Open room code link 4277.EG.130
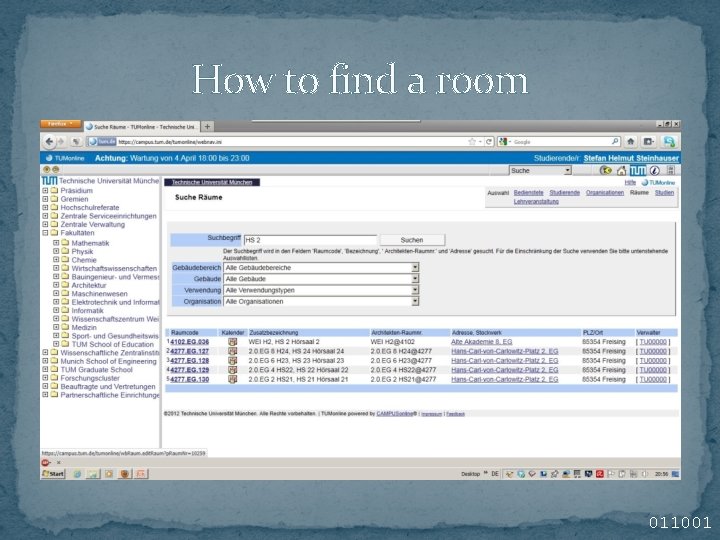This screenshot has height=540, width=720. (190, 380)
